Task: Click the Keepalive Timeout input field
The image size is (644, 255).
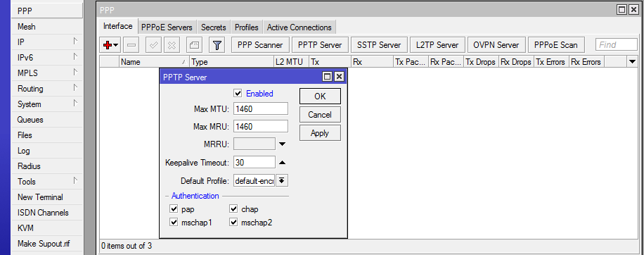Action: pos(255,162)
